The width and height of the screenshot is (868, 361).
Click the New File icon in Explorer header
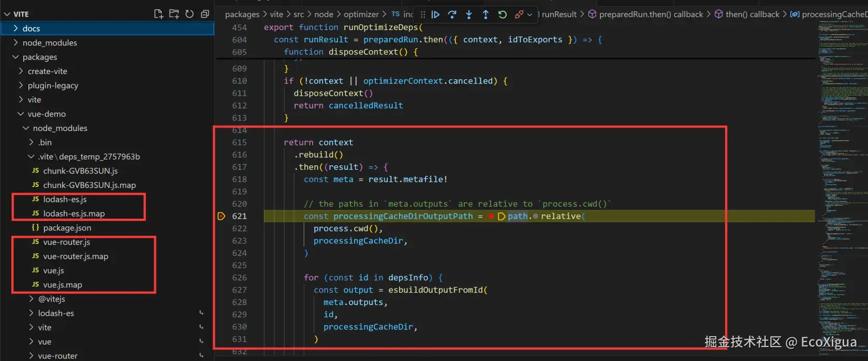click(159, 14)
